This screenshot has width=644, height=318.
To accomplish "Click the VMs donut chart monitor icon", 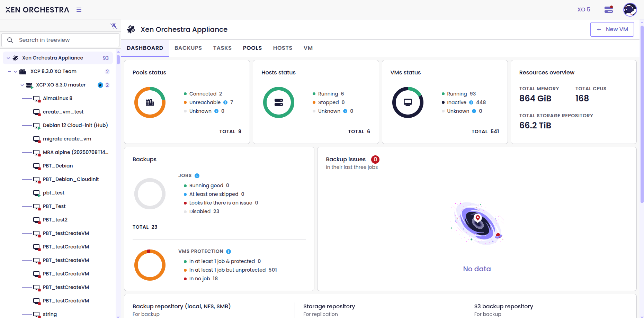I will pyautogui.click(x=408, y=102).
